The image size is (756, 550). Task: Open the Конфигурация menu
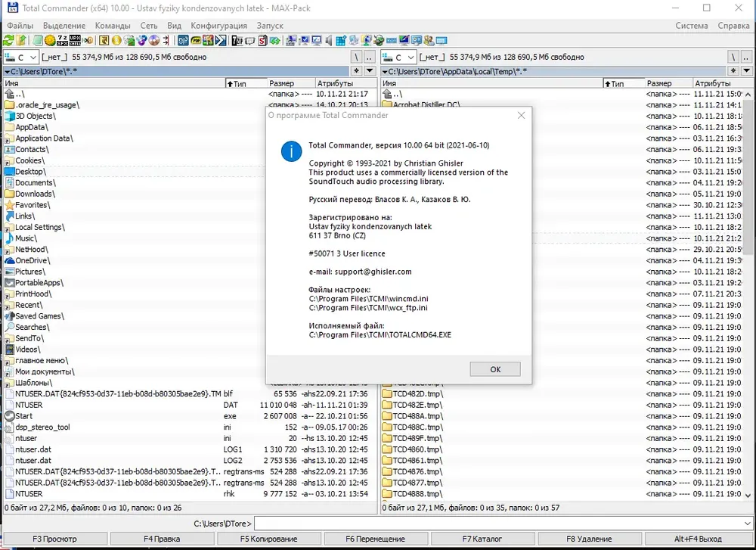tap(218, 26)
